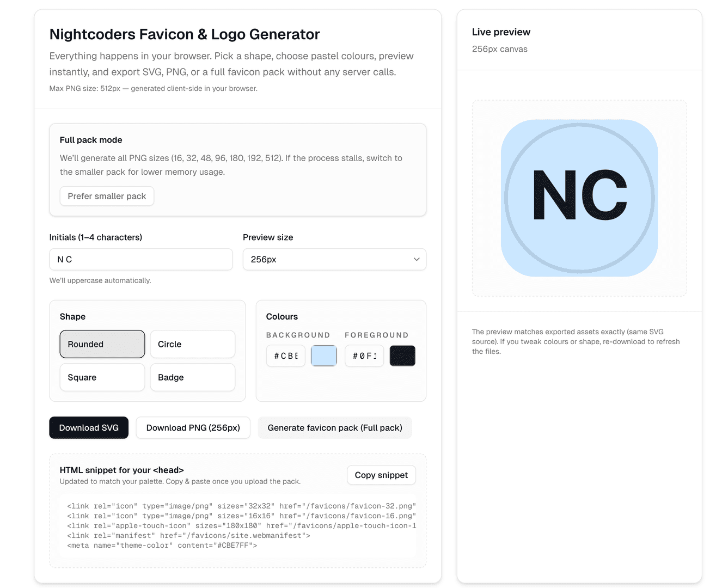Screen dimensions: 716x588
Task: Select the Circle shape option
Action: [192, 344]
